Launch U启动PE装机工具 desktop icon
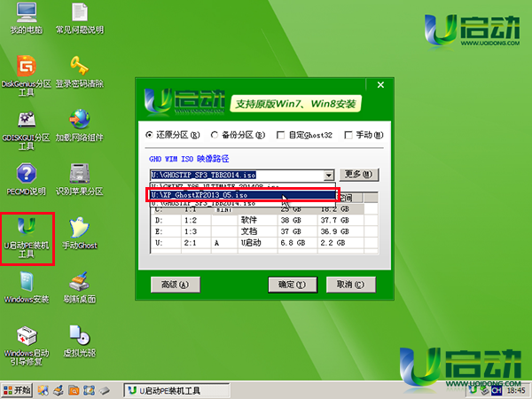The width and height of the screenshot is (532, 399). coord(27,239)
